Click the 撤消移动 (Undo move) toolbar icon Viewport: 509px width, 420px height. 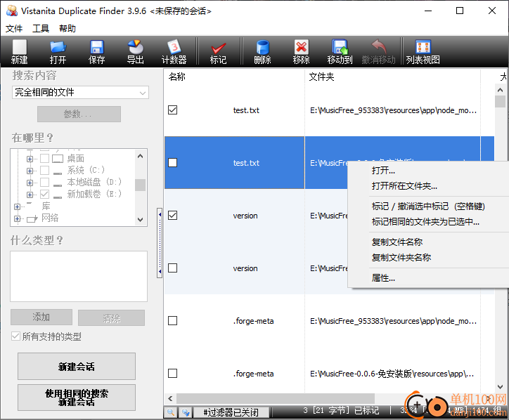(x=378, y=52)
